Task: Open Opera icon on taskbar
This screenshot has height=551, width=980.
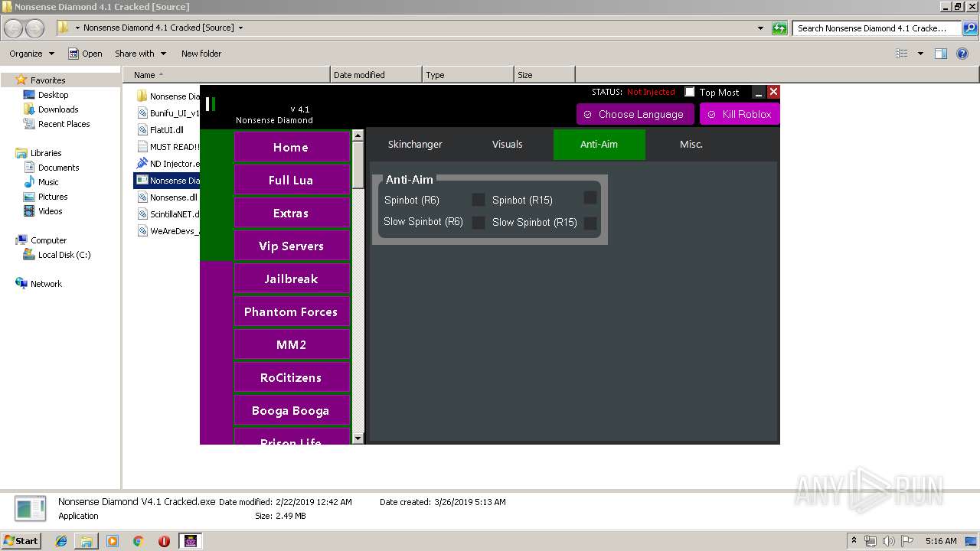Action: pos(164,541)
